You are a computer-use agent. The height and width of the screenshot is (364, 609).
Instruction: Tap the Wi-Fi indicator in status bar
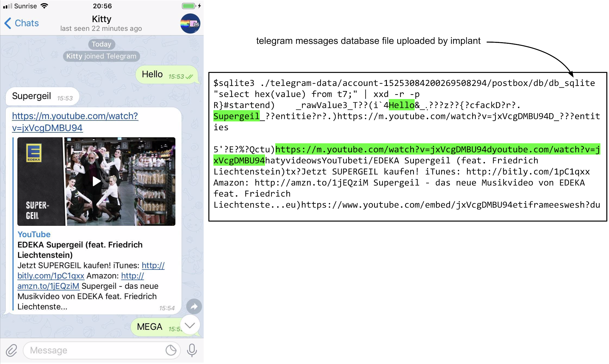coord(44,6)
